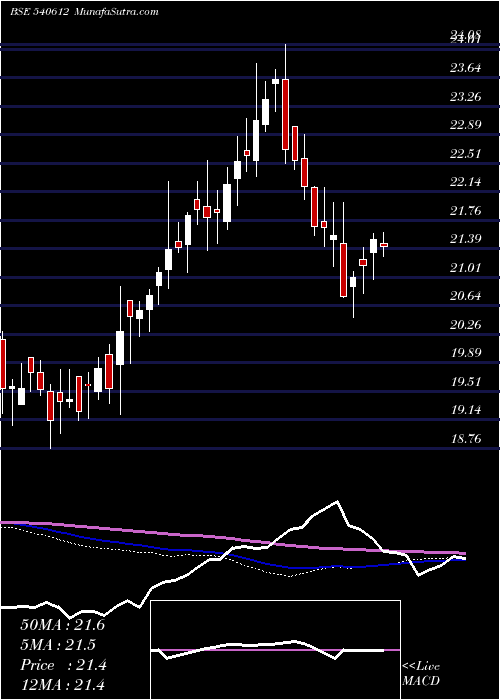This screenshot has height=700, width=500.
Task: Select the 20.26 price axis label
Action: pyautogui.click(x=466, y=325)
